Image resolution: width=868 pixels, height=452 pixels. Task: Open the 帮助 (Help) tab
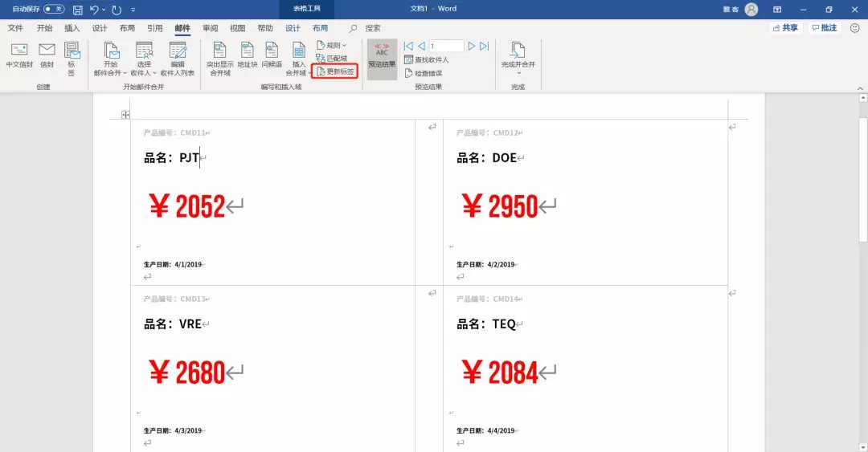(265, 28)
